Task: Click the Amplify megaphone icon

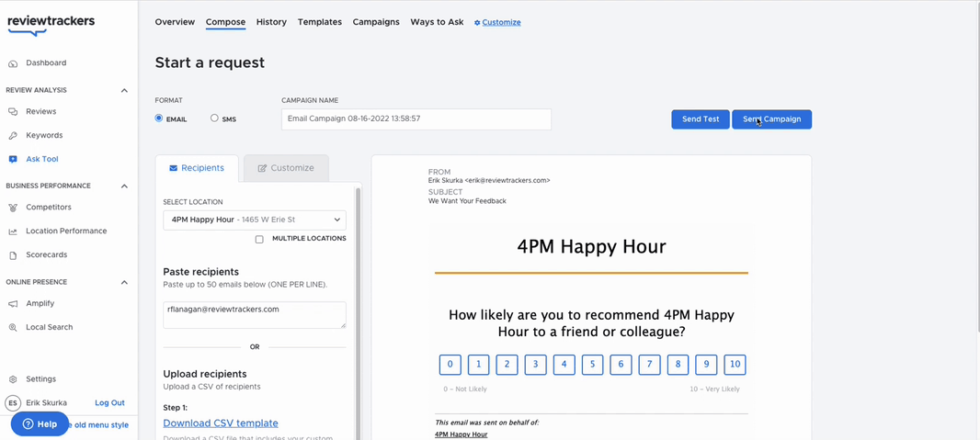Action: [x=13, y=304]
